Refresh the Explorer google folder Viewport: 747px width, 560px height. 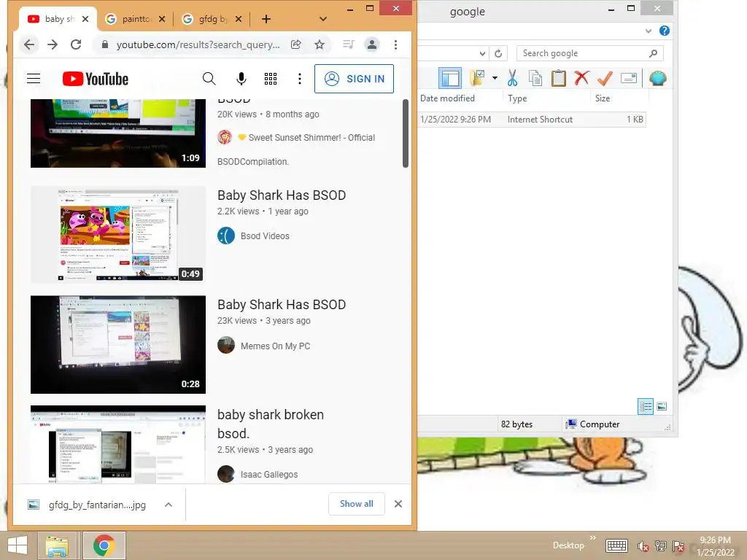pos(498,53)
